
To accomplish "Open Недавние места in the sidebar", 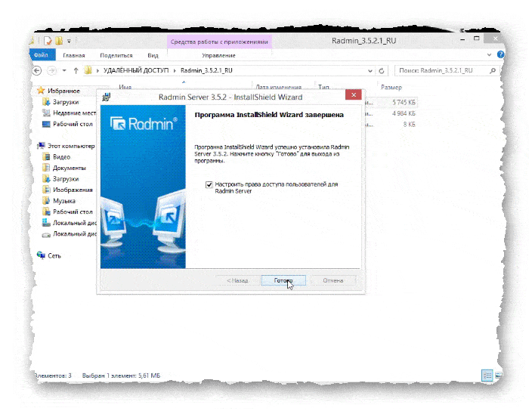I will coord(69,113).
